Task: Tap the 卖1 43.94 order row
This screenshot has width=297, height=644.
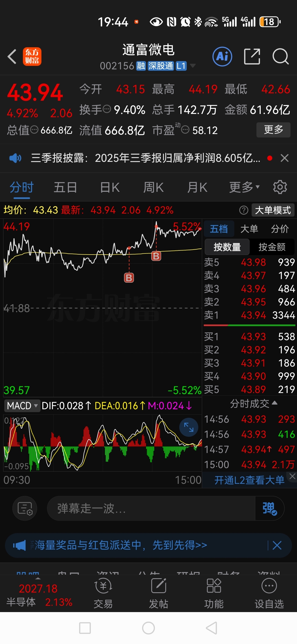Action: point(249,315)
